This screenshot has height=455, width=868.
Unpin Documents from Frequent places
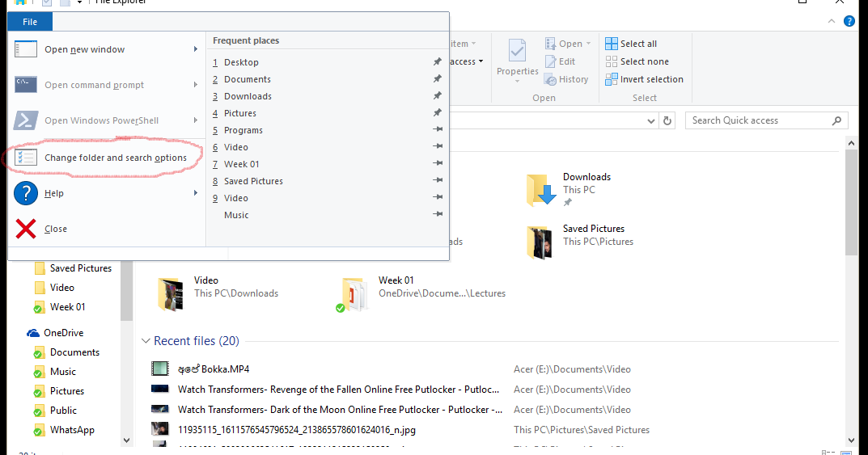(x=438, y=78)
